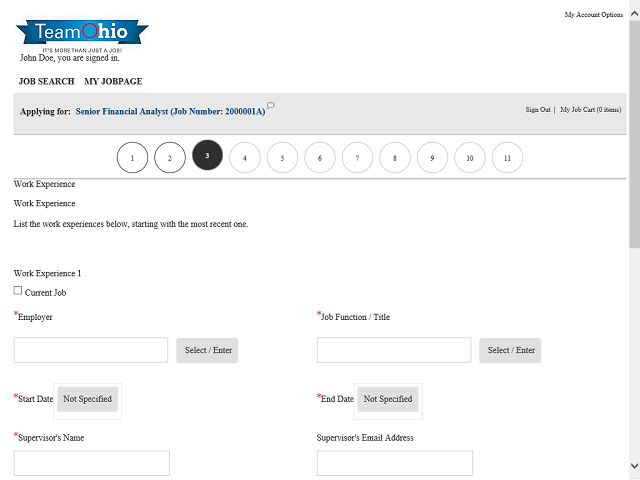
Task: Tick the Current Job checkbox
Action: click(x=18, y=291)
